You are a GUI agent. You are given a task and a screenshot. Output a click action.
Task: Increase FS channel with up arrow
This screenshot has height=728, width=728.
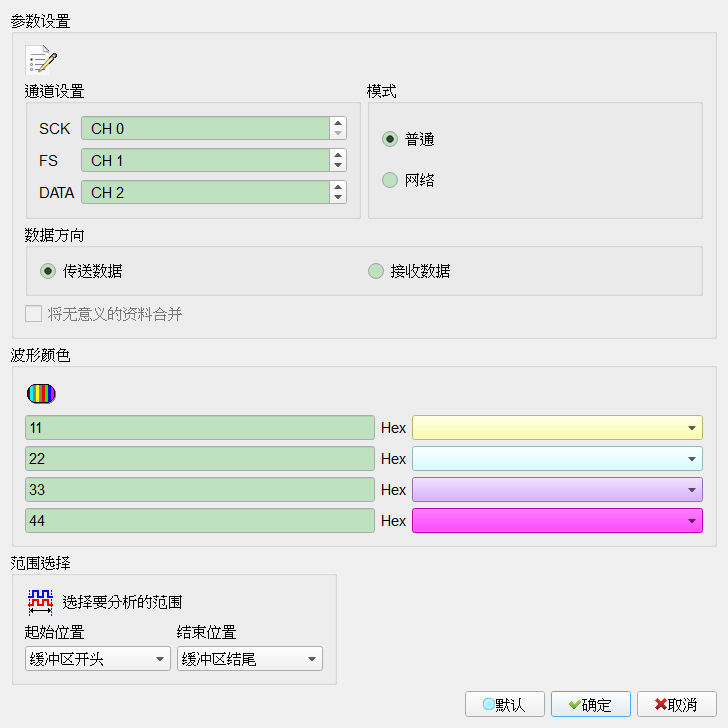coord(338,155)
